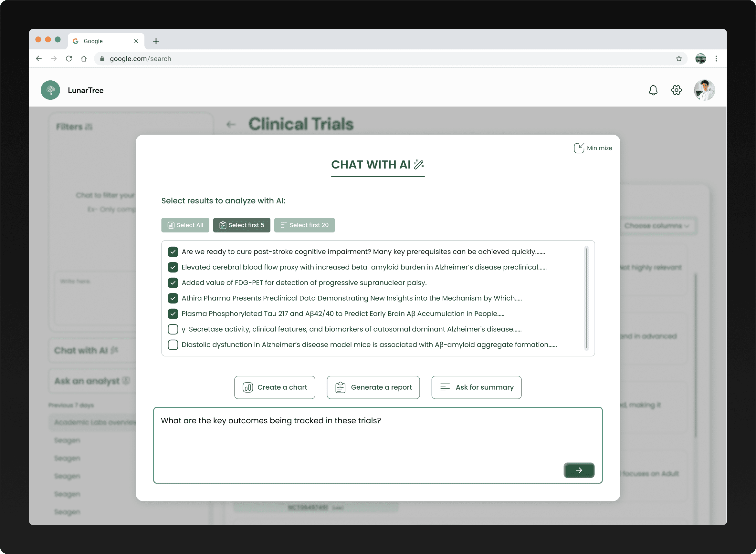Click the browser home icon
Viewport: 756px width, 554px height.
84,59
